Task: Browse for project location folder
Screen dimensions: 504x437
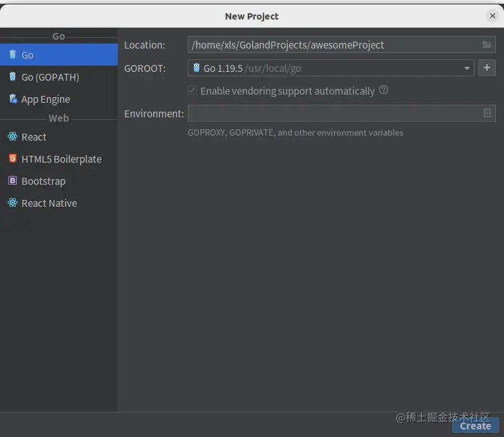Action: (x=486, y=44)
